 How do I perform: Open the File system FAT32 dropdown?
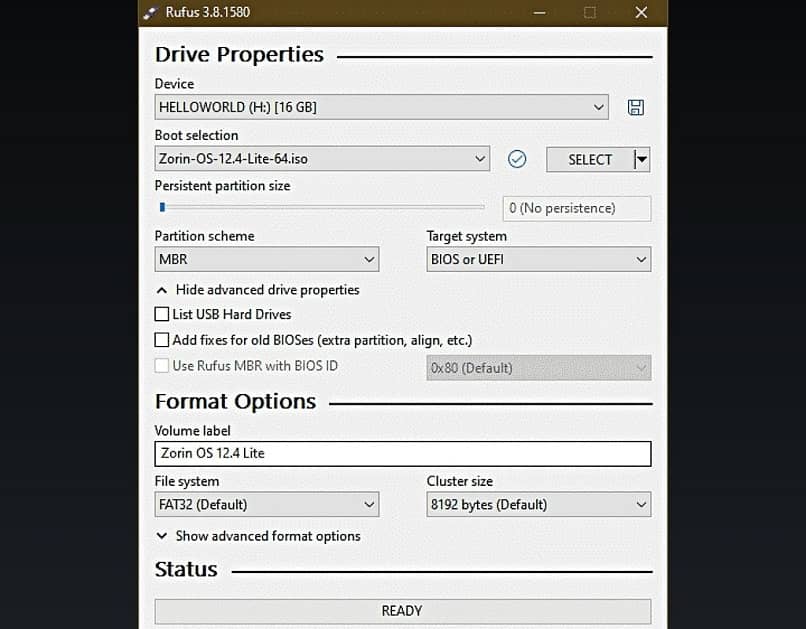(x=267, y=505)
